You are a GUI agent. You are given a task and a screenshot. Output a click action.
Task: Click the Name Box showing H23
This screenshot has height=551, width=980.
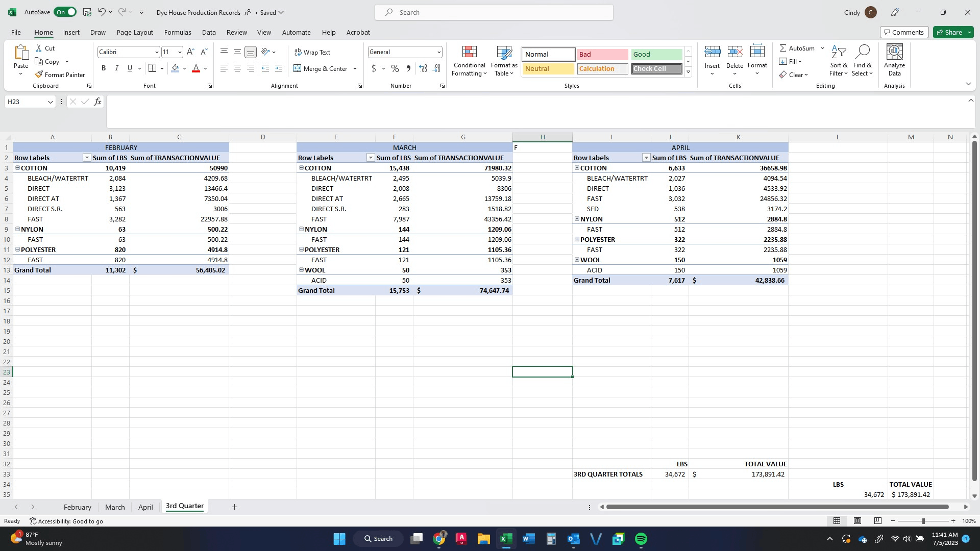(26, 102)
